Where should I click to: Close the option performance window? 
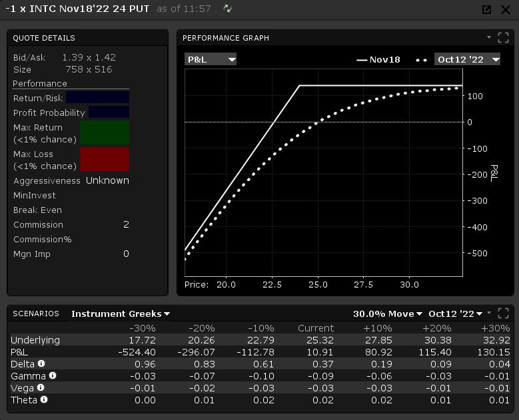point(506,9)
